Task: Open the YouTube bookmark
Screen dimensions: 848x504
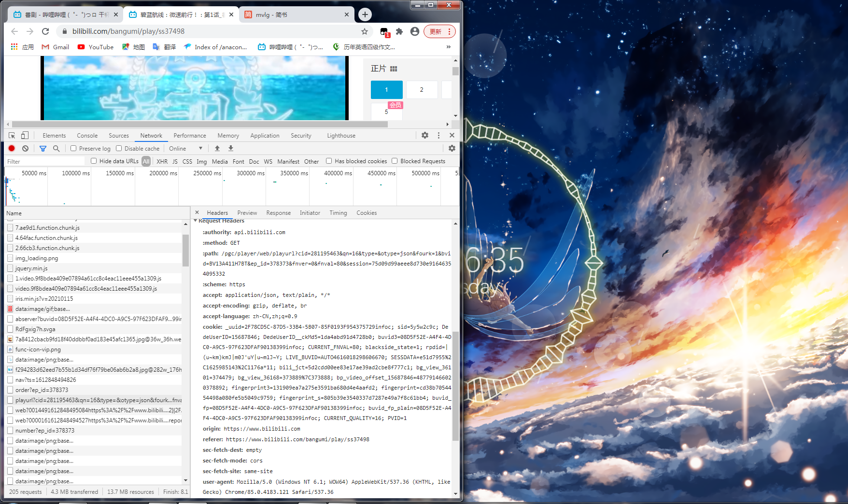Action: 96,47
